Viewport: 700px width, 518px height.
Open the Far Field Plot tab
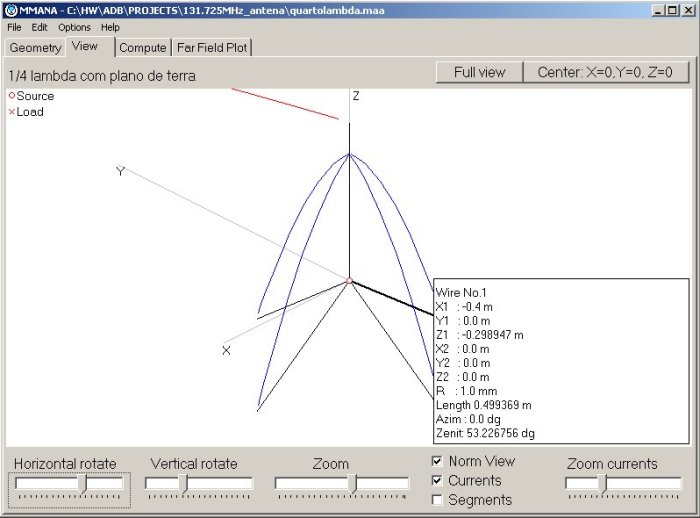coord(212,48)
